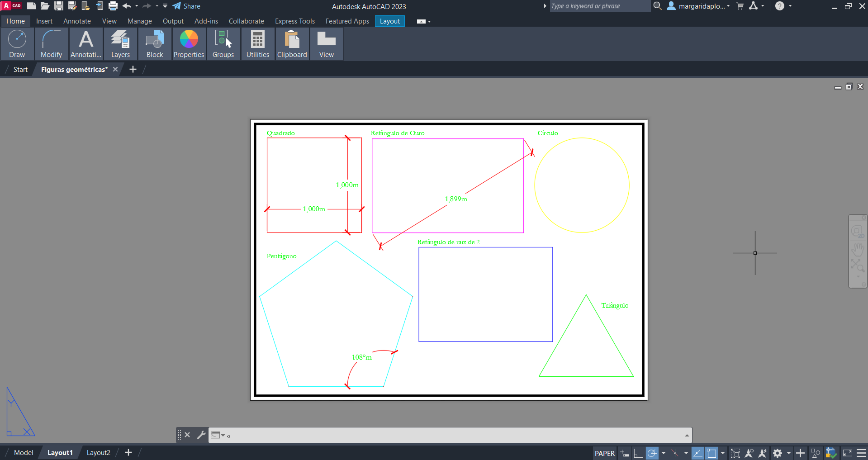Viewport: 868px width, 460px height.
Task: Click the Save As icon
Action: point(72,6)
